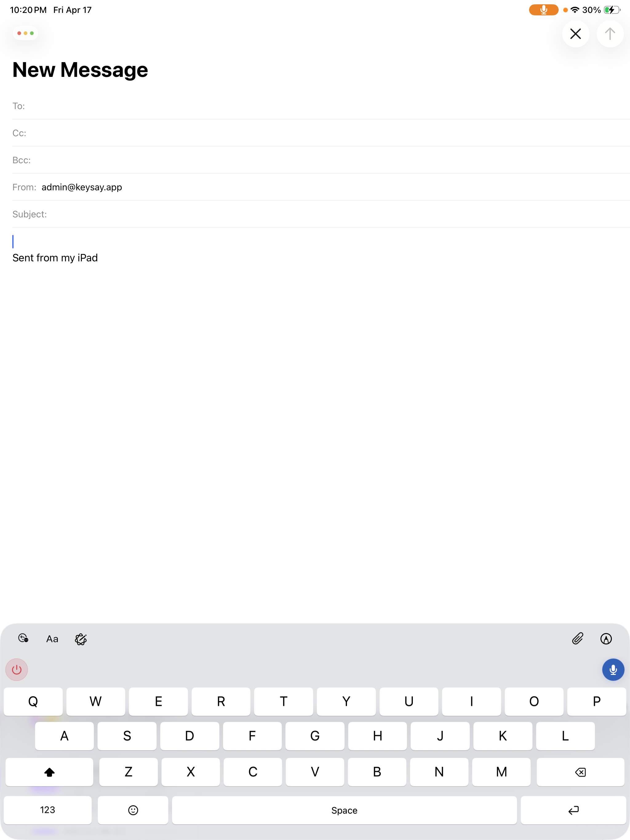This screenshot has height=840, width=630.
Task: Tap the Space bar
Action: point(344,810)
